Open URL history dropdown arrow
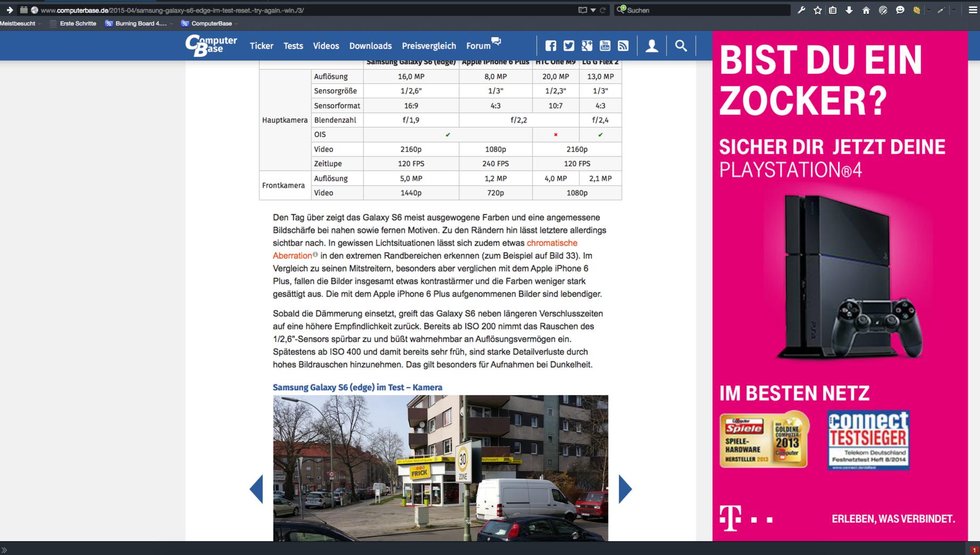The width and height of the screenshot is (980, 555). [593, 10]
